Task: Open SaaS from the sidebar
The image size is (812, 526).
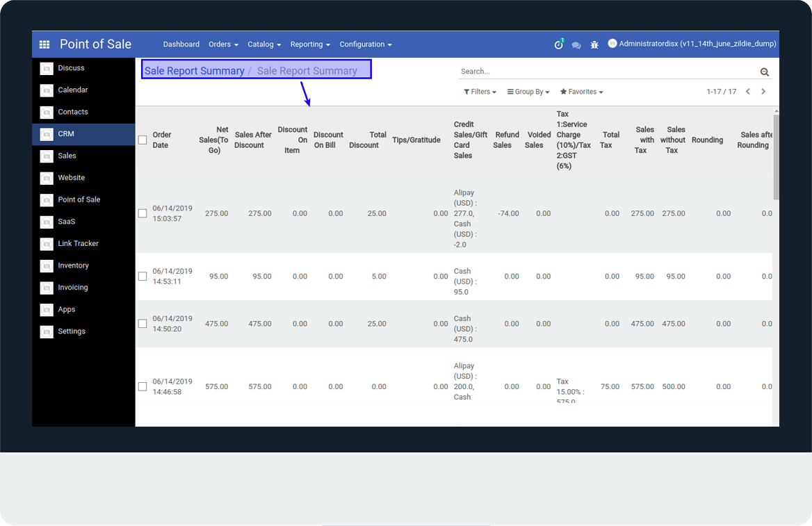Action: pos(66,222)
